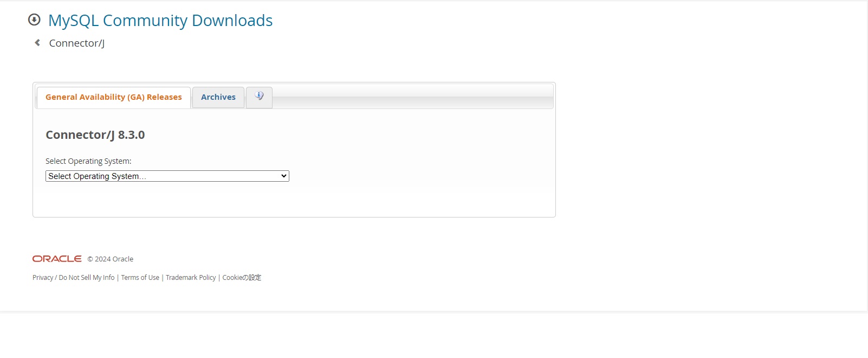Open the Select Operating System combo box

point(163,176)
